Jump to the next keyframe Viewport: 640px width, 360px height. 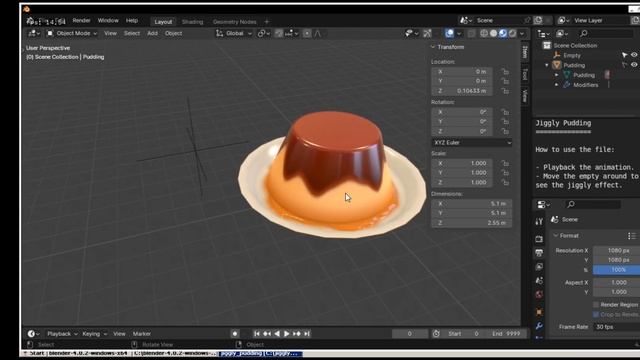click(297, 334)
